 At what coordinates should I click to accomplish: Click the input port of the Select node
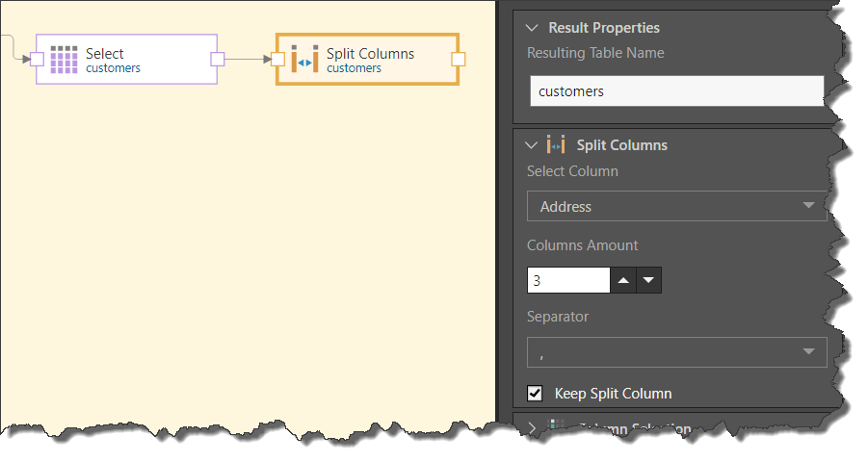[37, 60]
